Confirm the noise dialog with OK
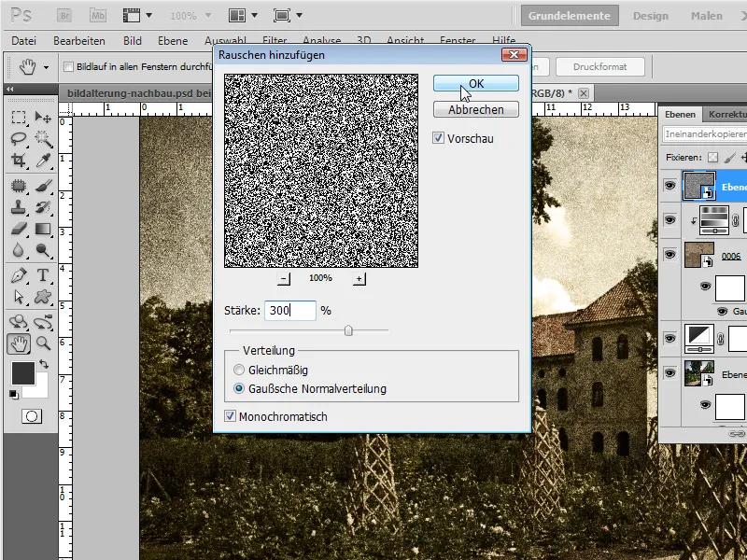 (x=475, y=83)
